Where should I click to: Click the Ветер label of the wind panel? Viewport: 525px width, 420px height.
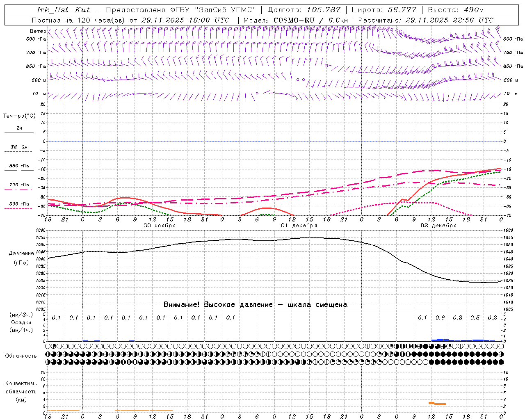(38, 31)
